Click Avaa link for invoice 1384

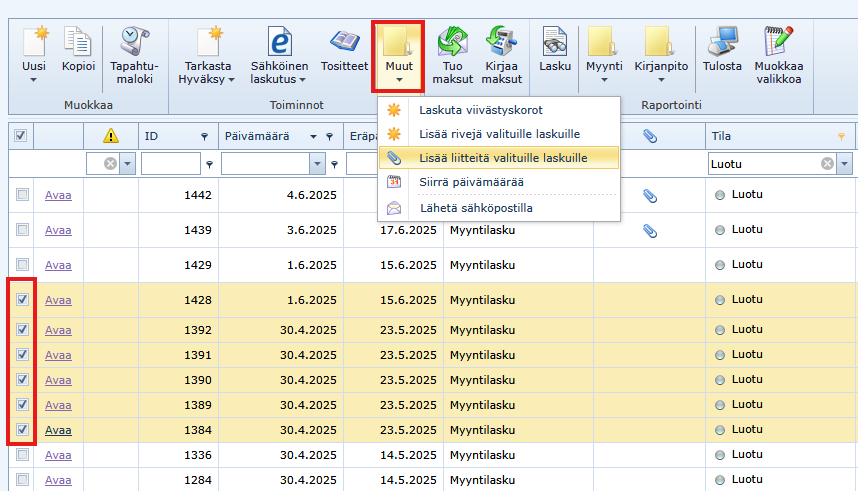58,430
